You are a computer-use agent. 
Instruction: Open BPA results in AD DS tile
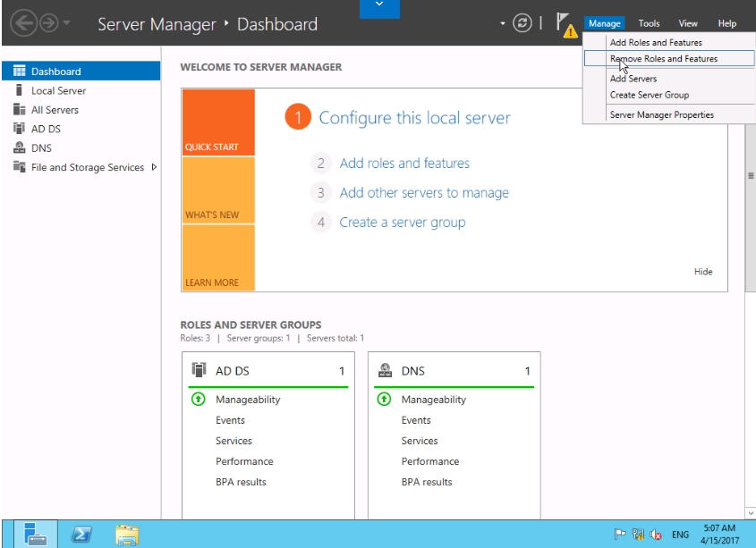pyautogui.click(x=241, y=482)
